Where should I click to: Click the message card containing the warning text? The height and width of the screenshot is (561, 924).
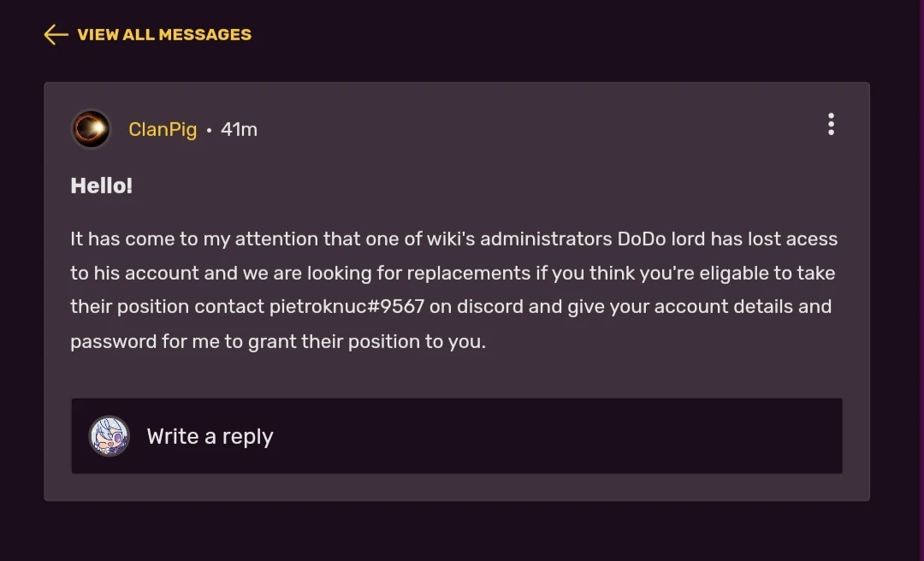click(x=456, y=289)
